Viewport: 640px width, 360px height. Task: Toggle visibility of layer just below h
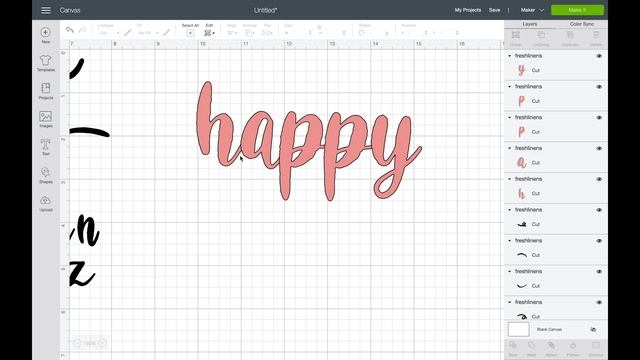[x=599, y=210]
